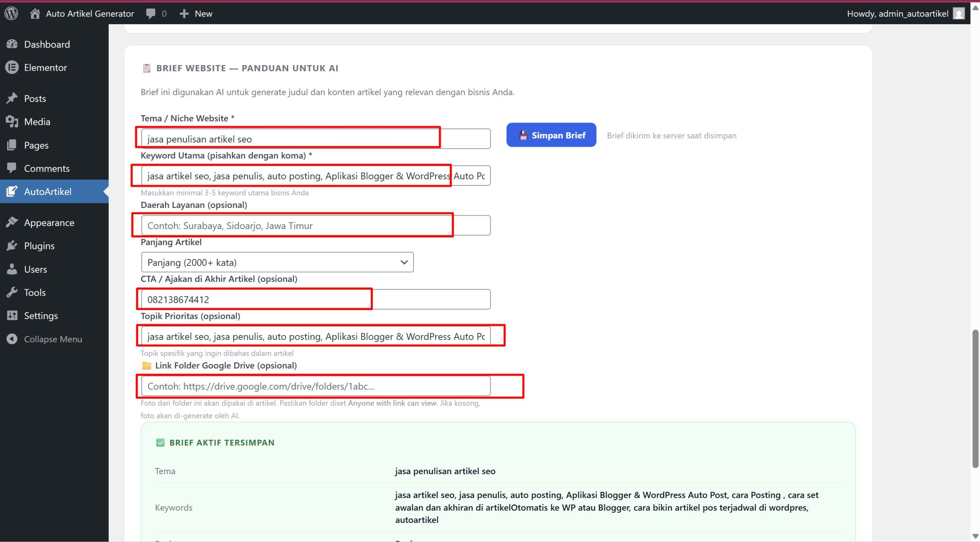
Task: Click the comments bubble icon in admin bar
Action: (x=150, y=13)
